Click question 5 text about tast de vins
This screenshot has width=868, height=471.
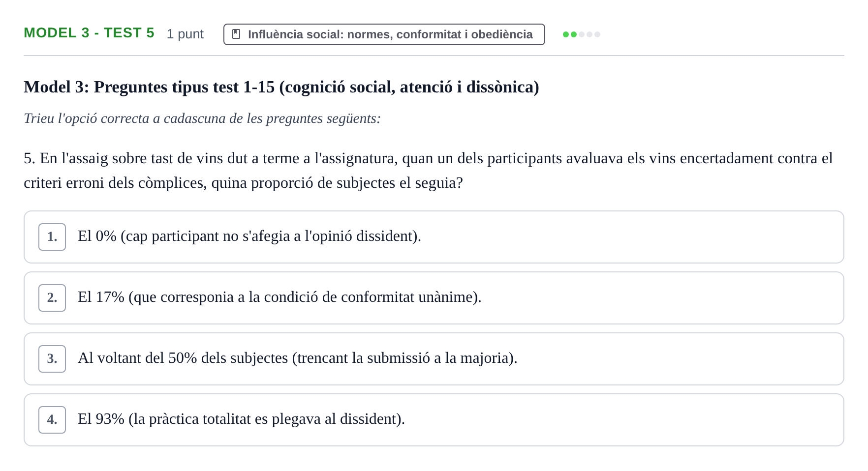click(x=428, y=171)
